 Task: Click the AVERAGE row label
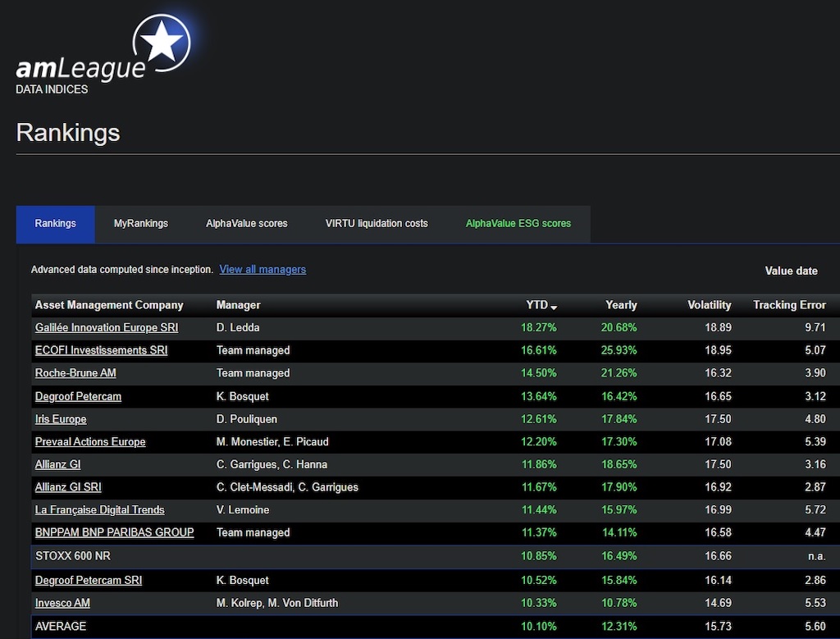tap(61, 626)
